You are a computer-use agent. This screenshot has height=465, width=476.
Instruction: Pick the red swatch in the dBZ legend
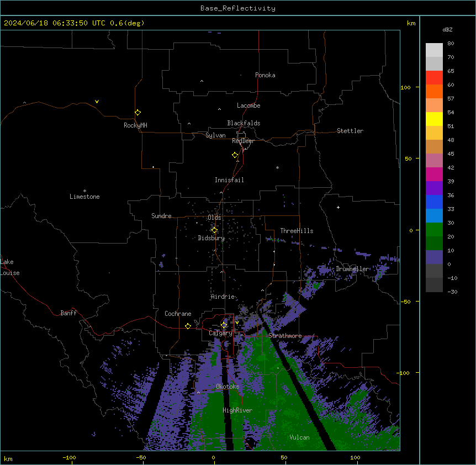[x=434, y=78]
